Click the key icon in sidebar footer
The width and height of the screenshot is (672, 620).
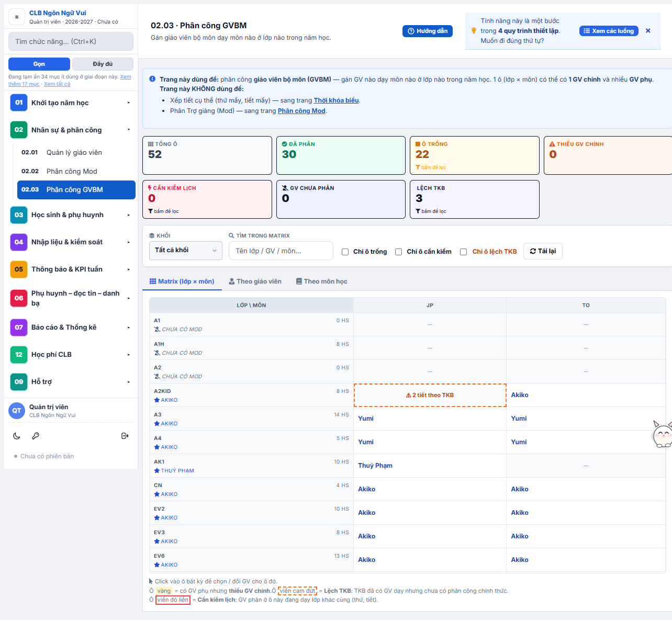pos(36,436)
